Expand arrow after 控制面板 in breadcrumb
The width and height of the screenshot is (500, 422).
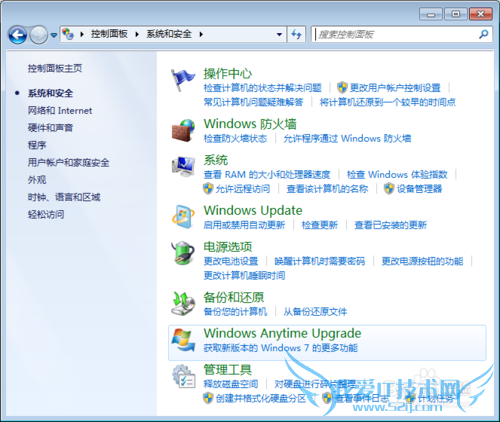tap(137, 34)
